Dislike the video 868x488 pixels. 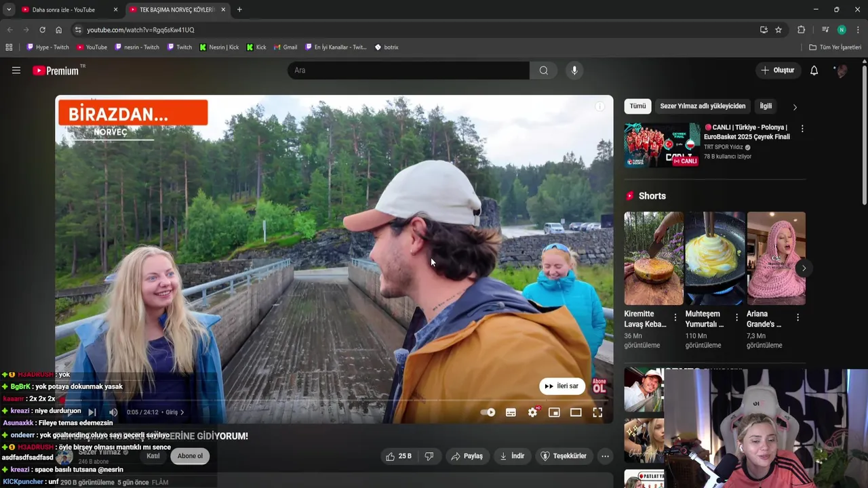coord(429,456)
